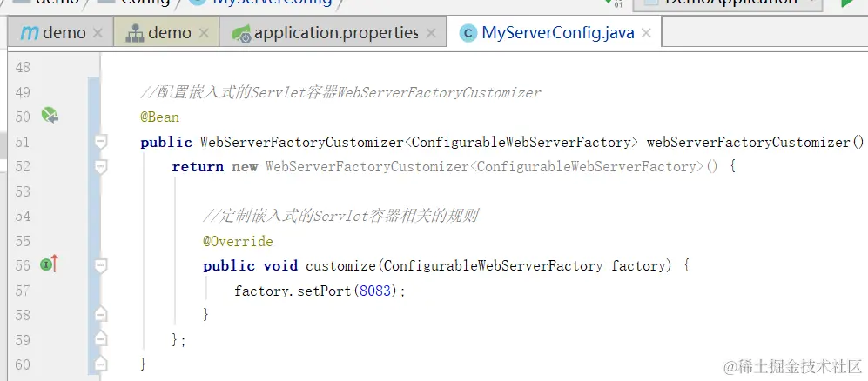Collapse the anonymous class fold on line 52

pos(100,166)
